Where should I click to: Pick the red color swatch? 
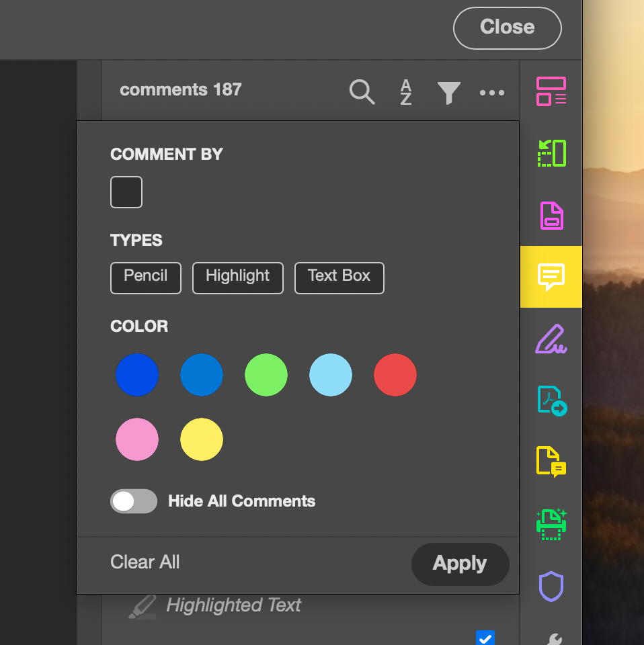click(395, 375)
